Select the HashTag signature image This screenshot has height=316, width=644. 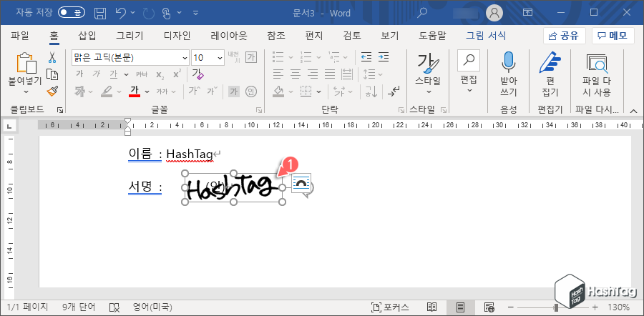coord(233,187)
